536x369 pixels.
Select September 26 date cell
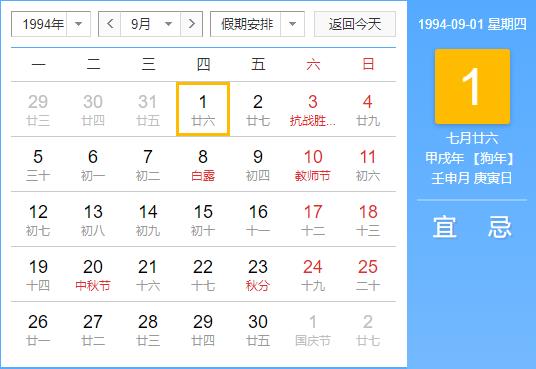click(38, 329)
